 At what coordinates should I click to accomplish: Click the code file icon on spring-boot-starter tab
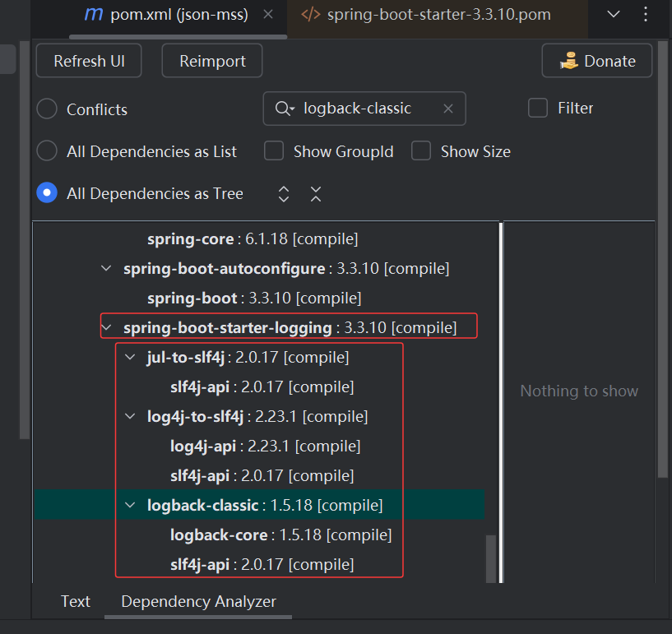(x=308, y=14)
